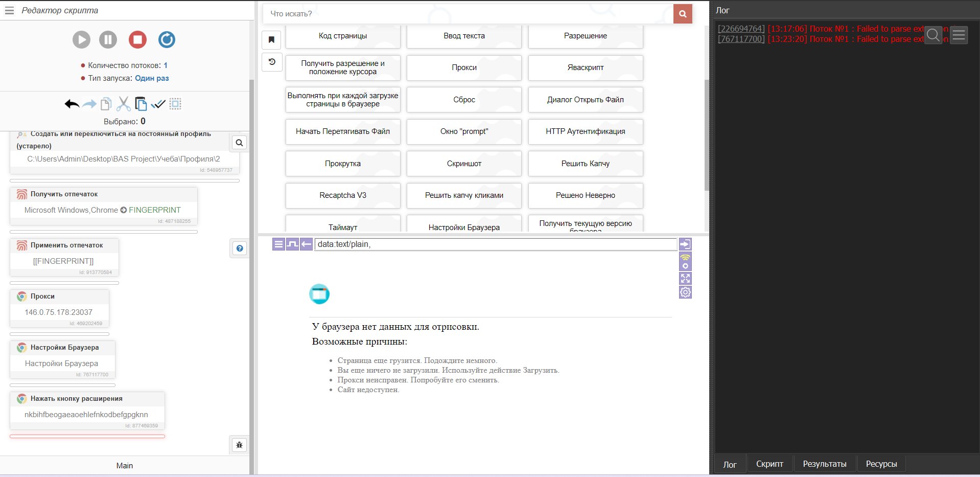This screenshot has height=477, width=980.
Task: Pause the running script
Action: pyautogui.click(x=108, y=40)
